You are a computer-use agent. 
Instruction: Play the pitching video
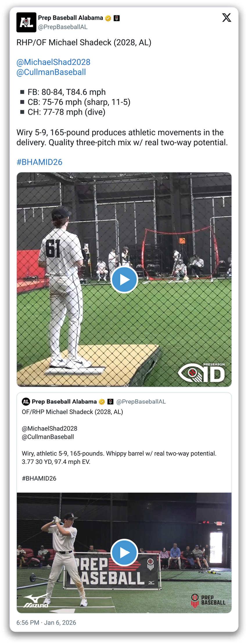click(124, 280)
